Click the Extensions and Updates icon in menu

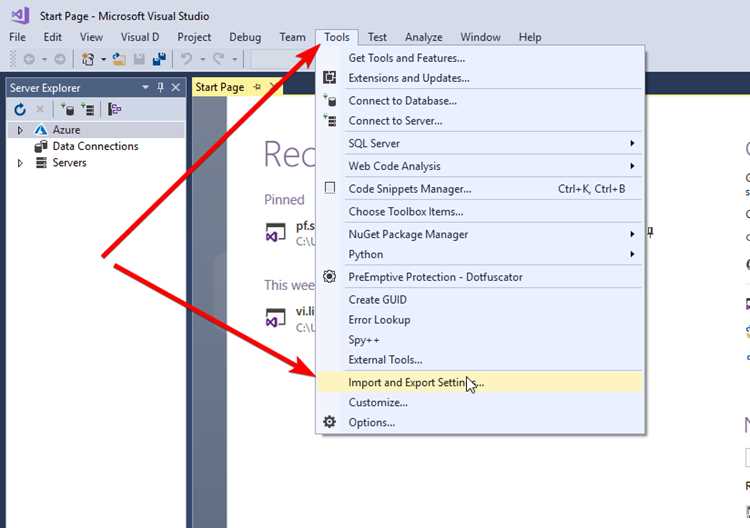tap(330, 77)
